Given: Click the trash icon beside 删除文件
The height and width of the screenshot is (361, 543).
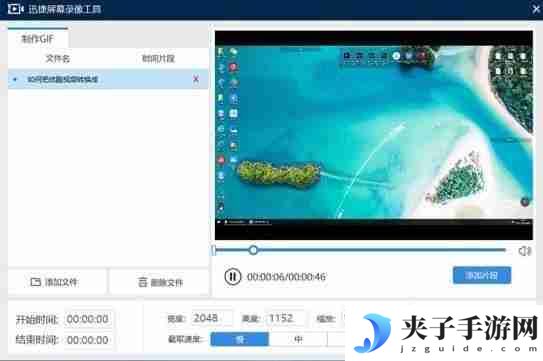Looking at the screenshot, I should pos(142,282).
